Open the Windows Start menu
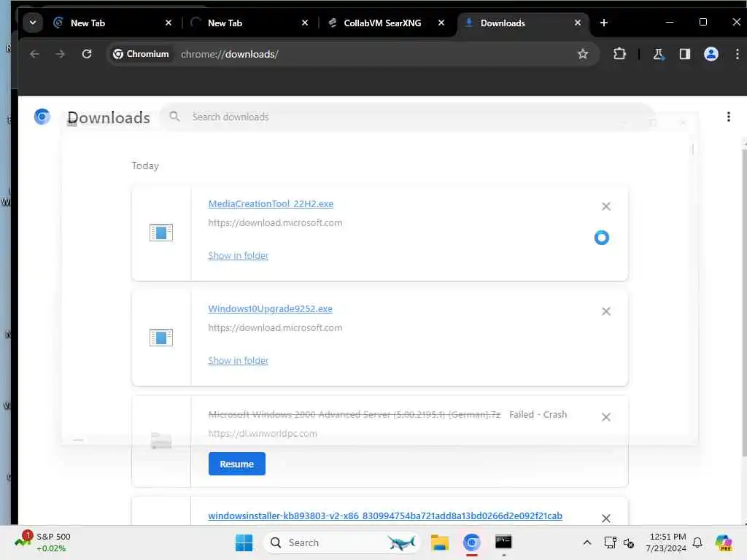This screenshot has width=747, height=560. coord(244,542)
